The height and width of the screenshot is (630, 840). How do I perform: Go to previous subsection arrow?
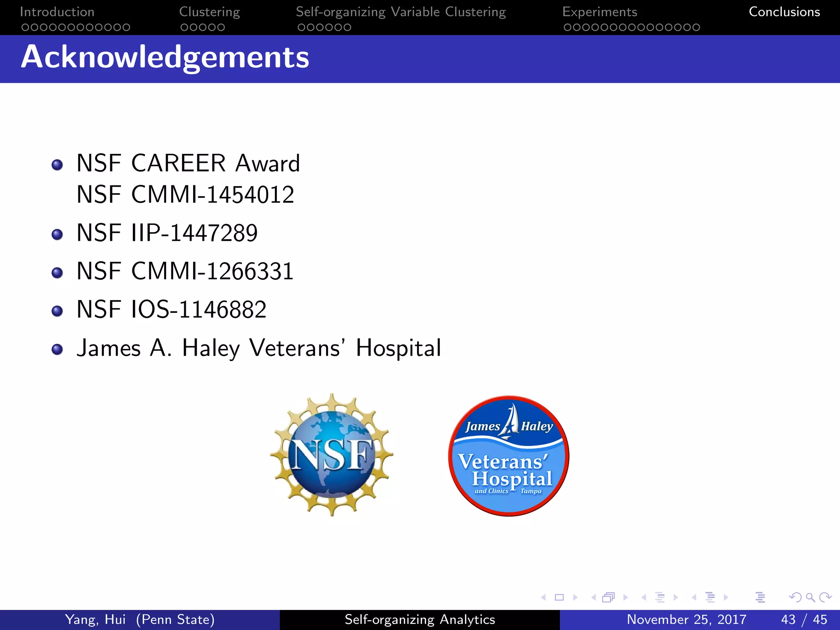tap(644, 598)
